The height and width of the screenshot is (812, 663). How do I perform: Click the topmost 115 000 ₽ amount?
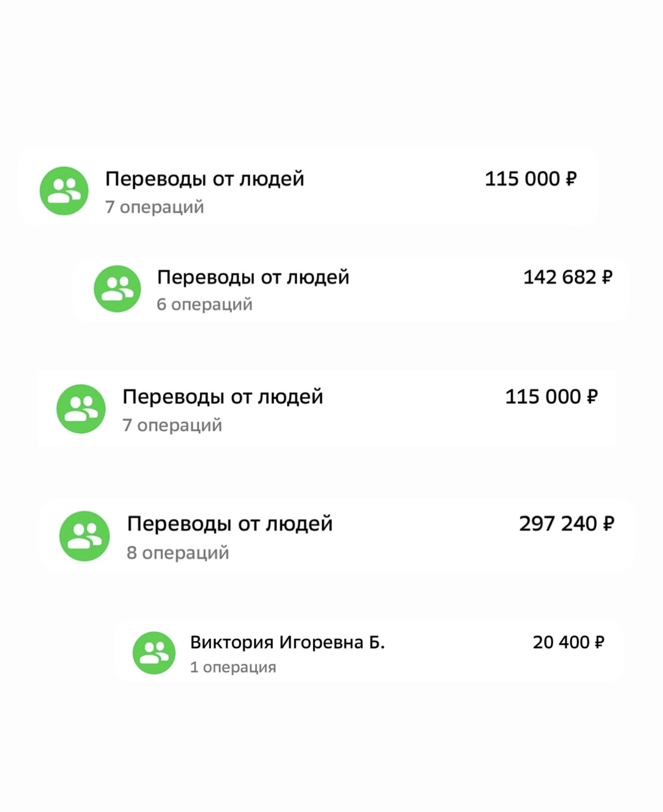[x=530, y=179]
